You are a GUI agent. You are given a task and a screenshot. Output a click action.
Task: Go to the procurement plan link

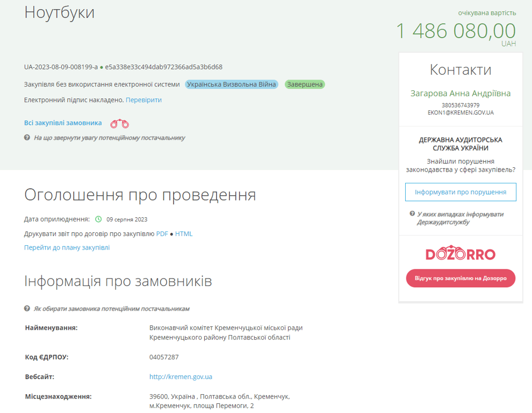[x=67, y=247]
